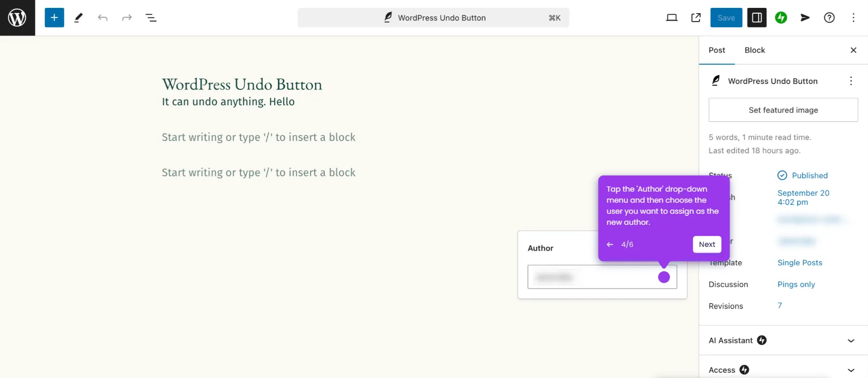This screenshot has height=378, width=868.
Task: Toggle the Settings sidebar panel
Action: (x=757, y=18)
